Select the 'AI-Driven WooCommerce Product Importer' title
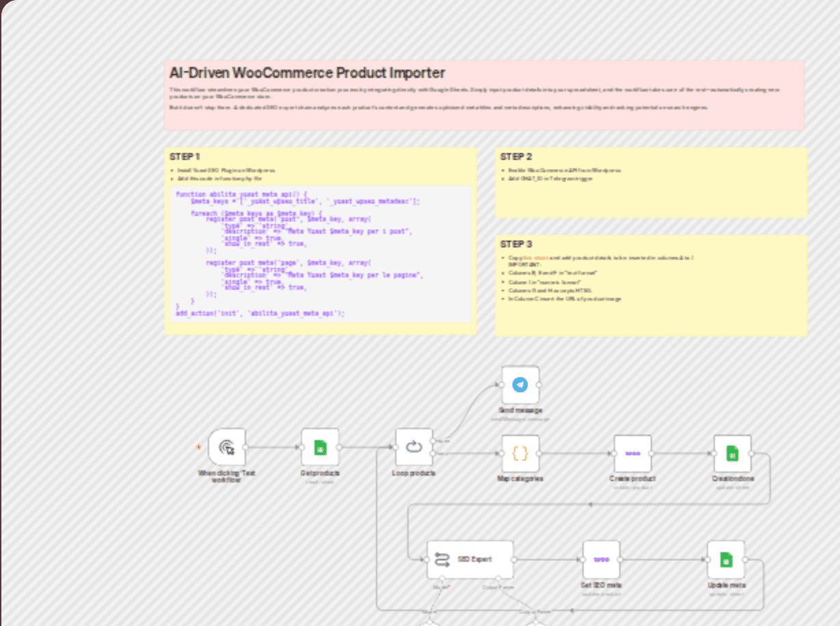Screen dimensions: 840x626 click(x=308, y=72)
